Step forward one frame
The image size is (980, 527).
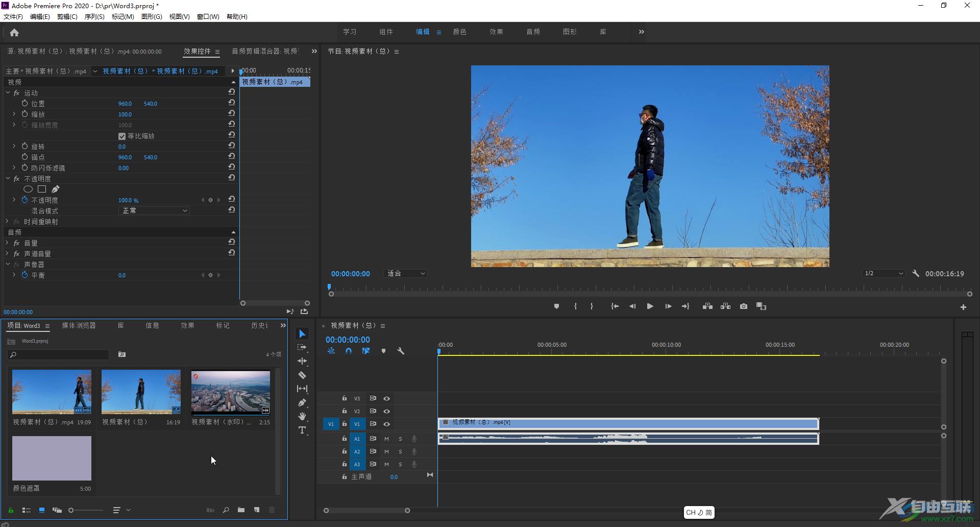coord(668,306)
